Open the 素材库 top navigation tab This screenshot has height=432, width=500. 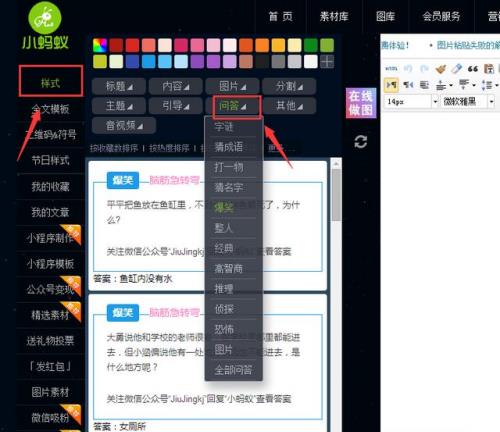pos(334,16)
